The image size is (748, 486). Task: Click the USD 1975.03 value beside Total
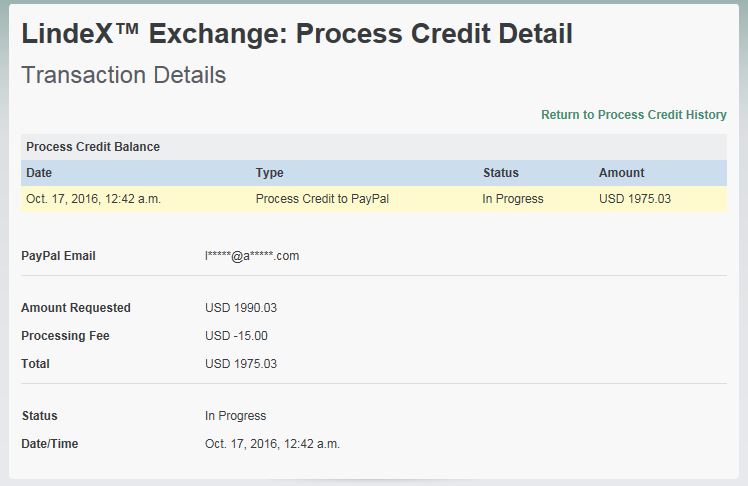(241, 364)
